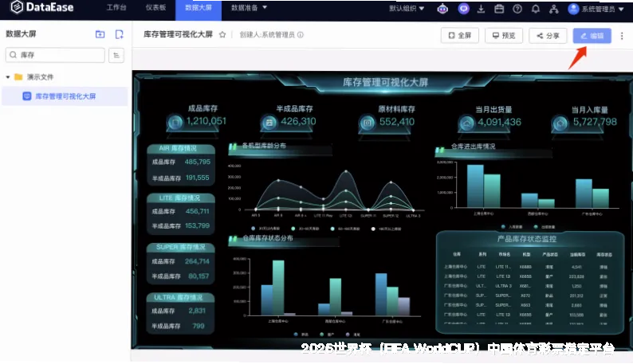
Task: Click the user avatar icon
Action: (x=573, y=9)
